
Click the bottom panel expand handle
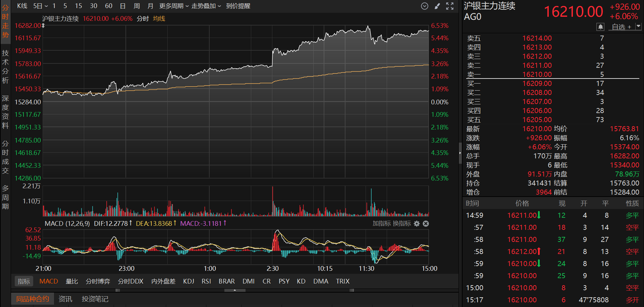(x=235, y=290)
